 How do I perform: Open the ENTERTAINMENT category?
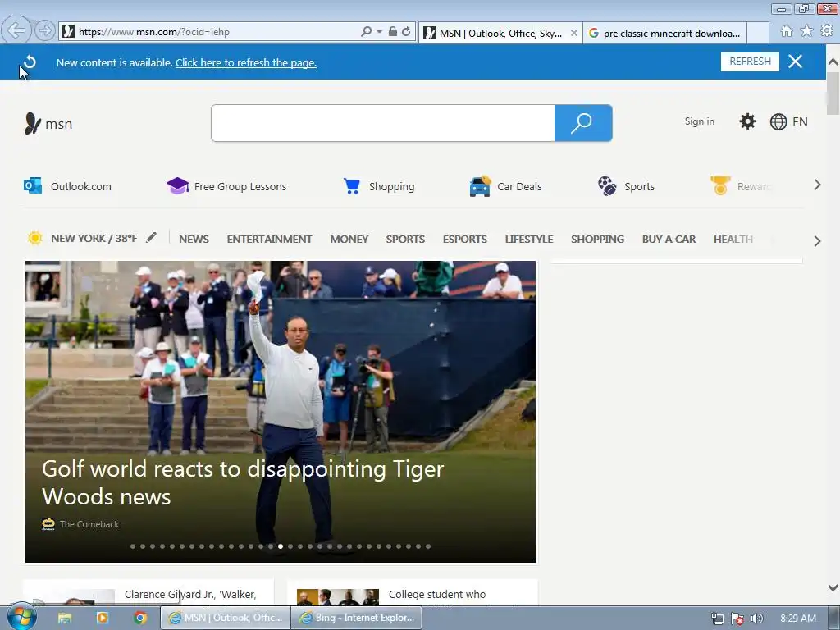click(269, 239)
